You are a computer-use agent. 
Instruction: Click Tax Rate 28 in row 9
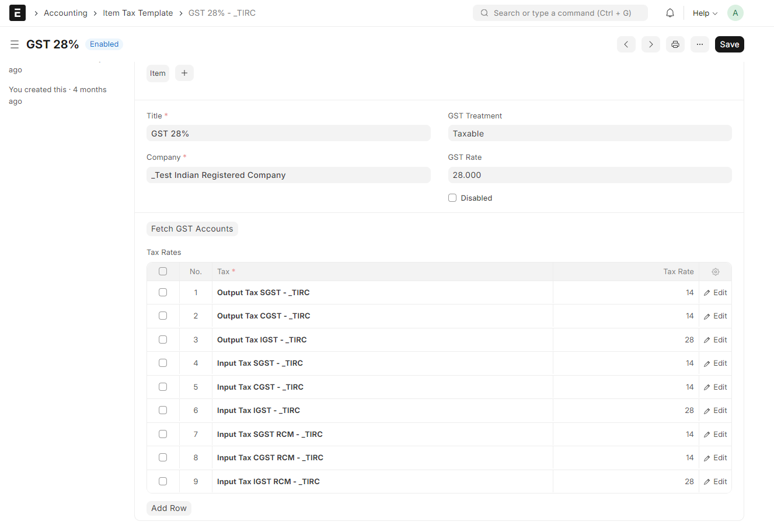point(626,482)
